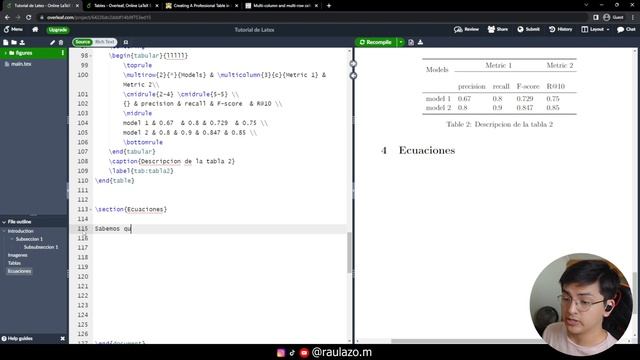Toggle browser side panel icon

596,18
